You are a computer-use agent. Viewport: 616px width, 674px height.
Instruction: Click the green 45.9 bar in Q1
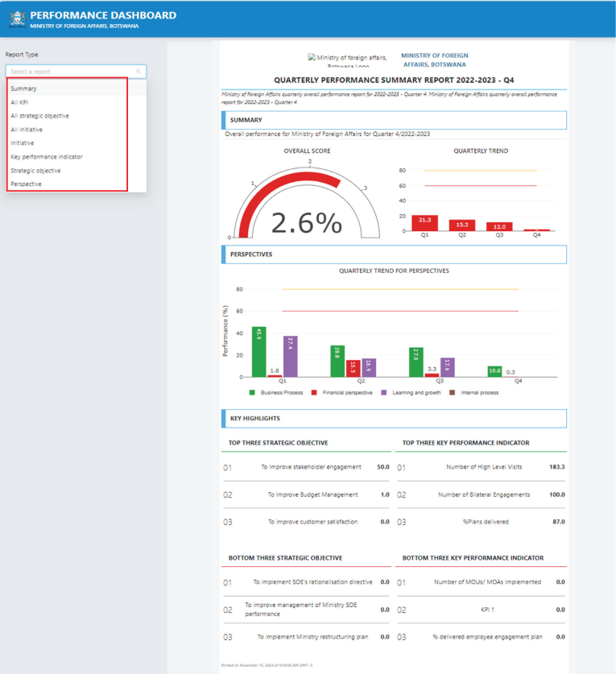258,352
